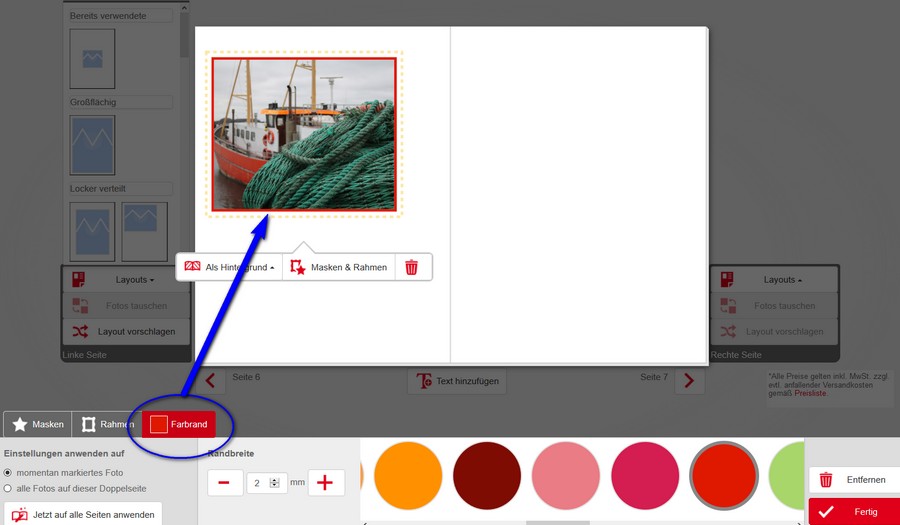Choose second Locker verteilt layout thumbnail
The image size is (900, 525).
(145, 232)
